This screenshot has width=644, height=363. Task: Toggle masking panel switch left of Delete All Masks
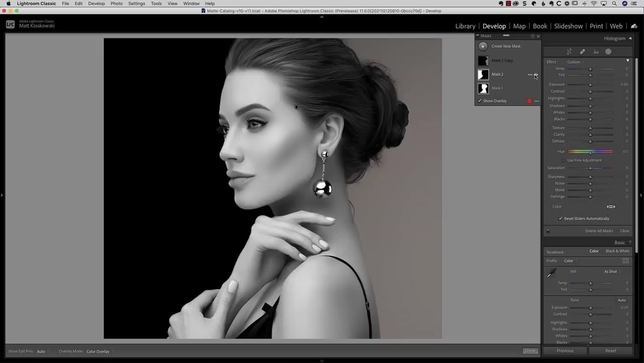point(548,231)
